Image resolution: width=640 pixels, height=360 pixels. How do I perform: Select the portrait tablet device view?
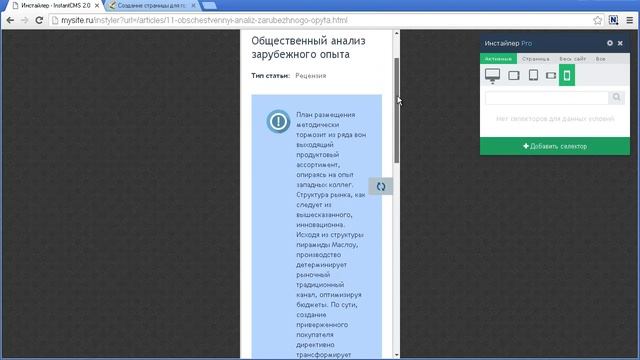coord(533,75)
